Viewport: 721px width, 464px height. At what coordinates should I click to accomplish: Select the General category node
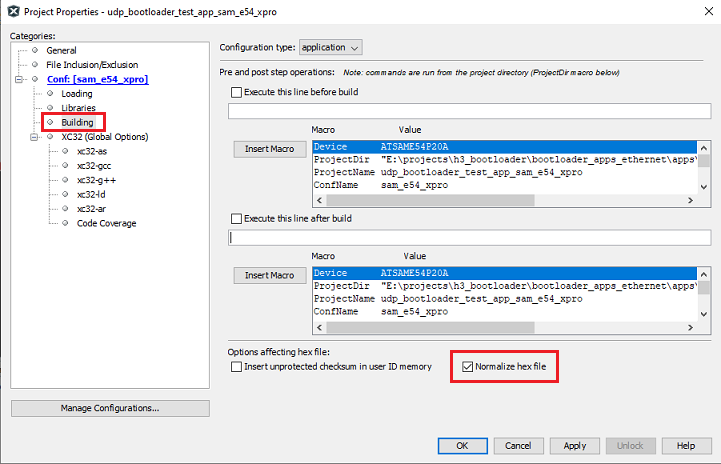coord(61,50)
